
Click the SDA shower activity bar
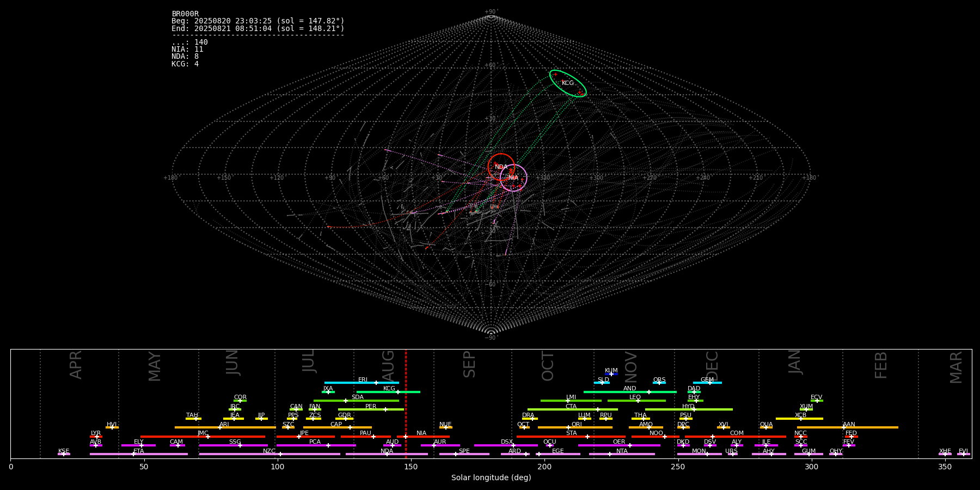tap(356, 401)
